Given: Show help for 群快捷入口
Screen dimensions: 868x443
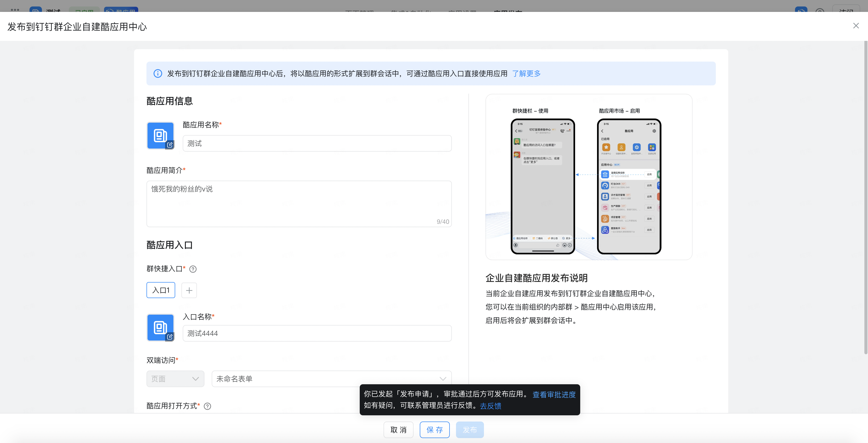Looking at the screenshot, I should tap(193, 269).
